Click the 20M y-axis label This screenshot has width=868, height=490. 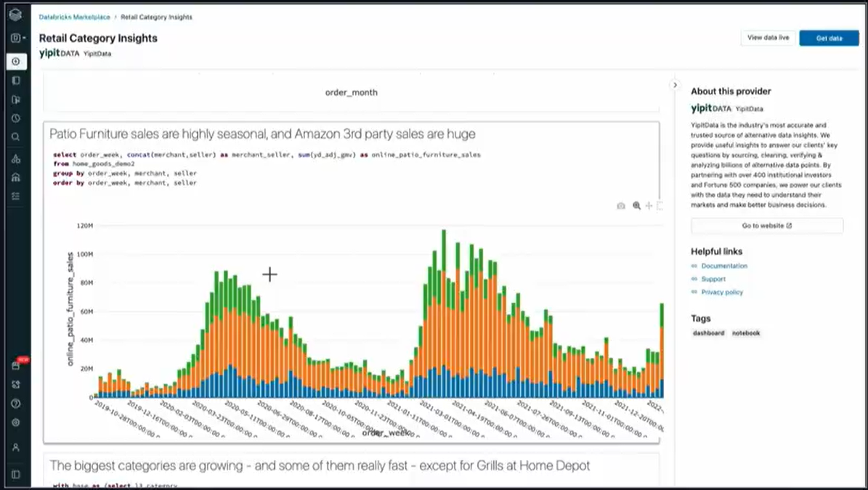[86, 368]
